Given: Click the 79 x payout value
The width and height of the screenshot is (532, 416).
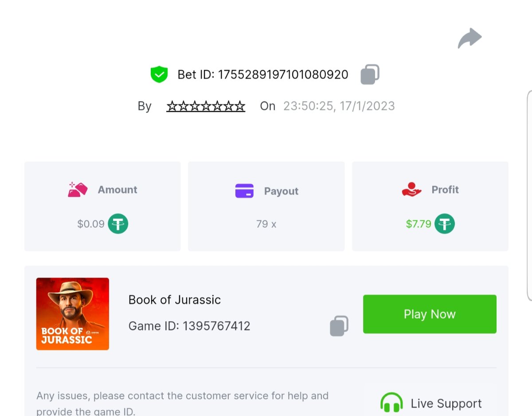Looking at the screenshot, I should (x=266, y=224).
